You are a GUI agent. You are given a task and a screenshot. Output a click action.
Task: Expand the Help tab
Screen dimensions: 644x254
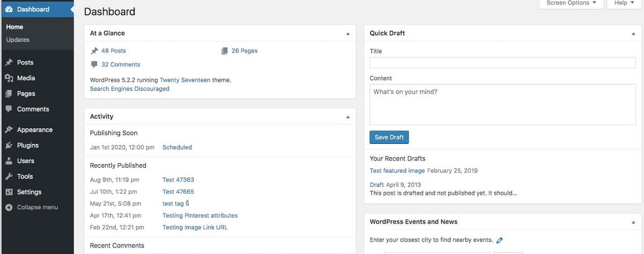(624, 3)
